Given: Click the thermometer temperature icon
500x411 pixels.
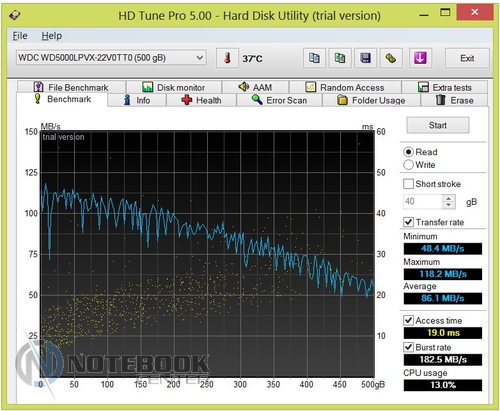Looking at the screenshot, I should point(227,58).
